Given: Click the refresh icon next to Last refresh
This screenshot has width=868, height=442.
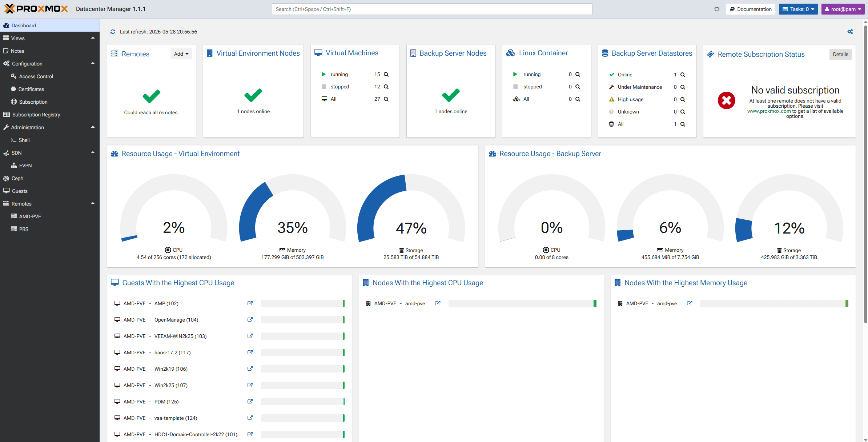Looking at the screenshot, I should pyautogui.click(x=113, y=32).
